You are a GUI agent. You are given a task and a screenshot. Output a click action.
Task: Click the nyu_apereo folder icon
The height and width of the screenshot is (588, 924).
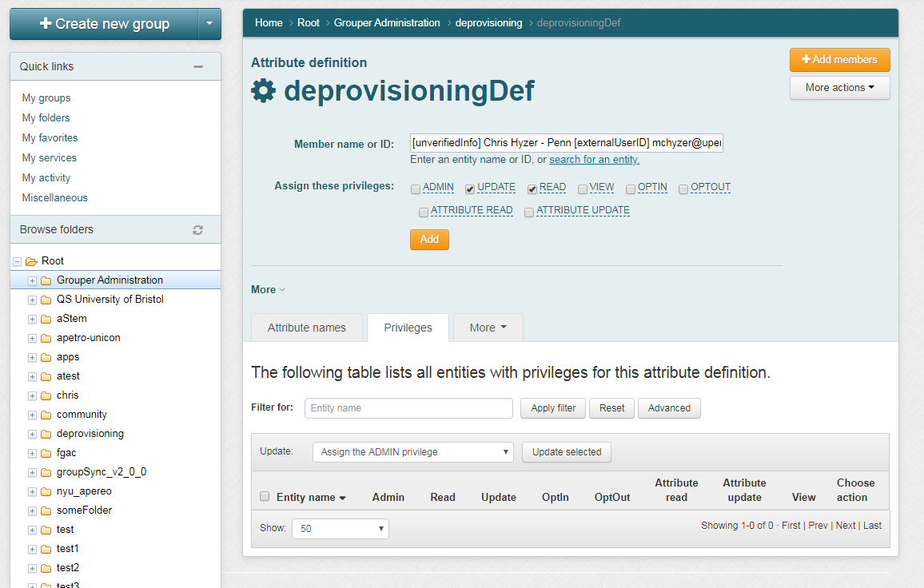[46, 491]
